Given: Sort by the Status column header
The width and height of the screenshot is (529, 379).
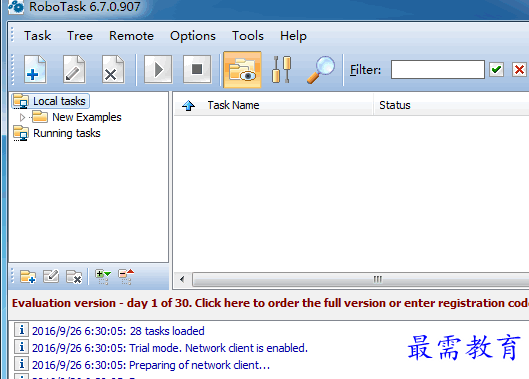Looking at the screenshot, I should (x=395, y=105).
